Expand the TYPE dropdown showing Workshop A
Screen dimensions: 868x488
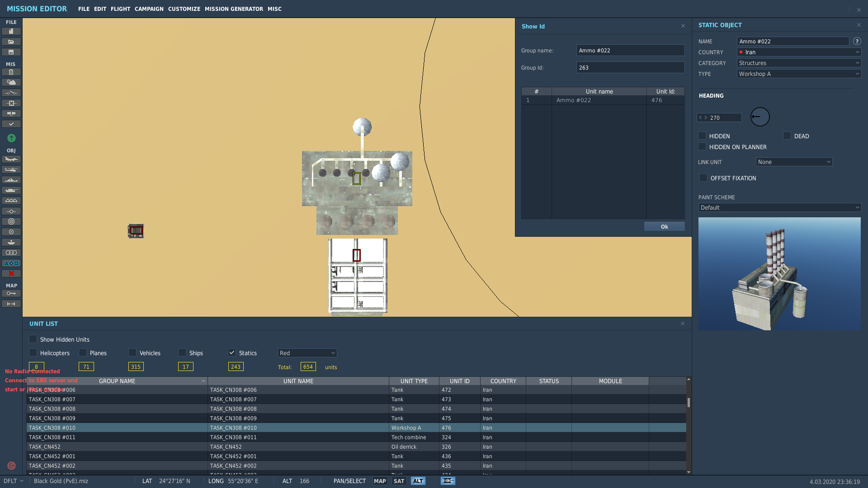(799, 74)
